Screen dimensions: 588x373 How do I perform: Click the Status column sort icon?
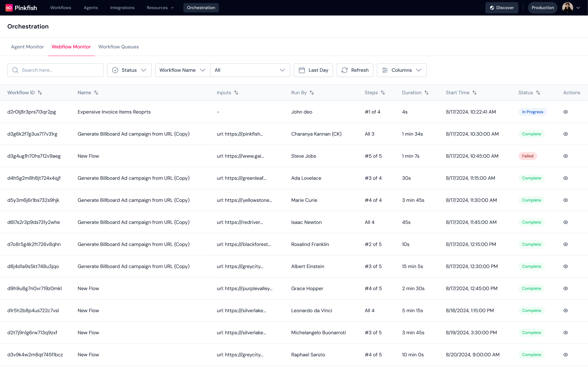click(x=538, y=93)
